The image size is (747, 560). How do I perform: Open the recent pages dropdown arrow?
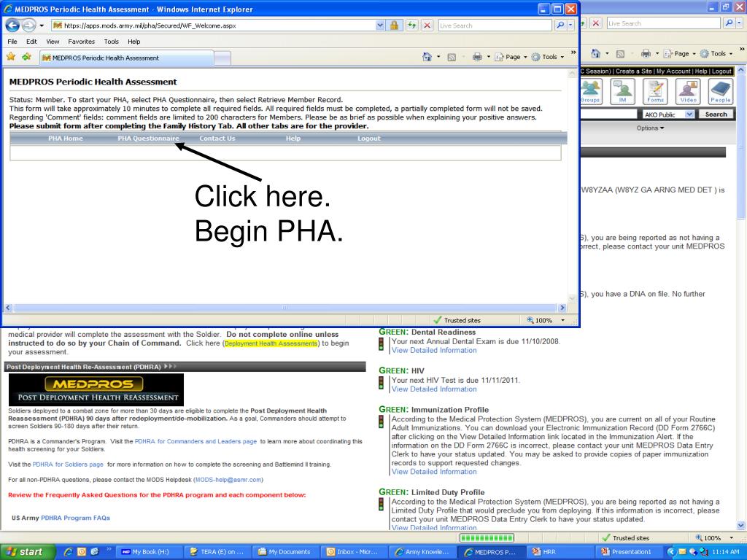(x=42, y=26)
